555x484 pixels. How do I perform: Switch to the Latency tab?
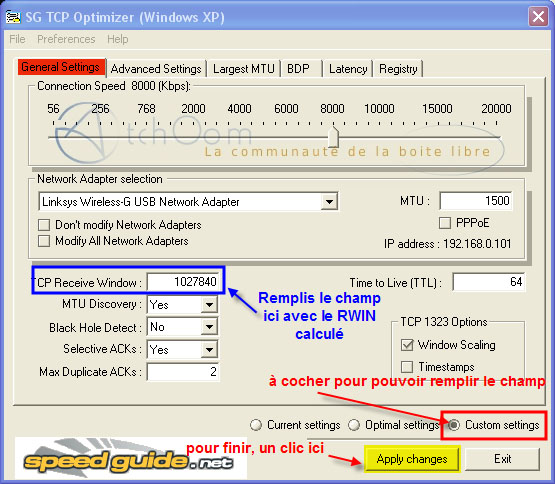pyautogui.click(x=348, y=69)
